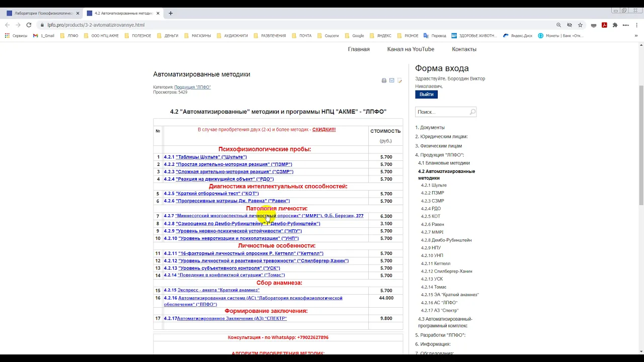The height and width of the screenshot is (362, 644).
Task: Click the Выйти logout button
Action: (x=426, y=95)
